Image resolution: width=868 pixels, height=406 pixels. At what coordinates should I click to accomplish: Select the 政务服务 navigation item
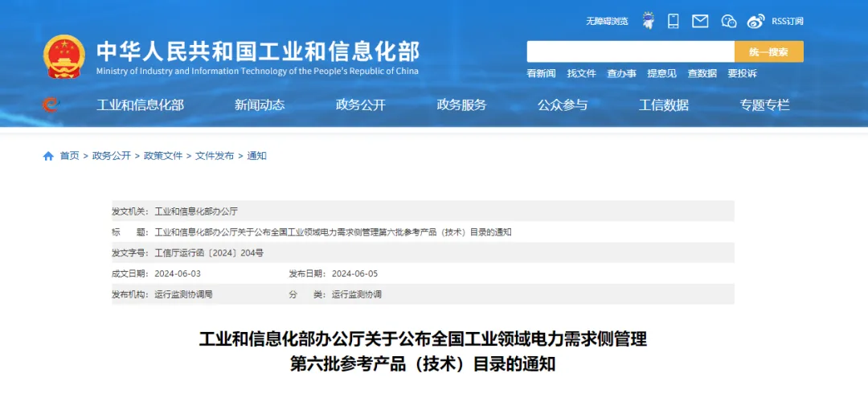pyautogui.click(x=461, y=105)
